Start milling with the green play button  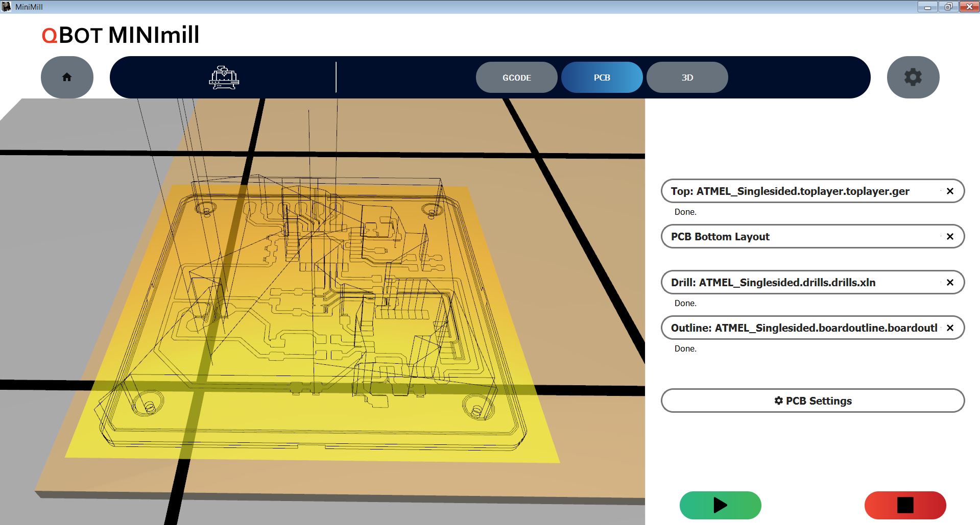click(721, 505)
